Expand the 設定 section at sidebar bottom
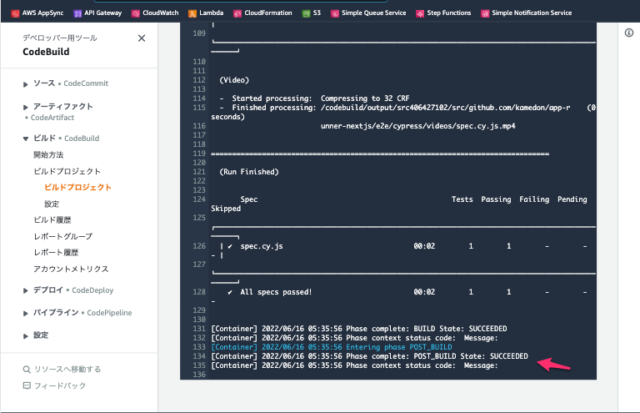Screen dimensions: 640x413 25,336
